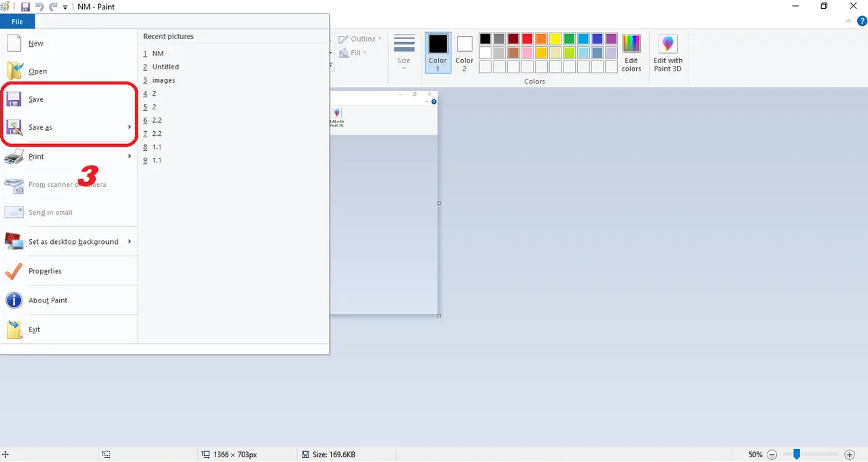
Task: Expand the Set as desktop background arrow
Action: coord(130,242)
